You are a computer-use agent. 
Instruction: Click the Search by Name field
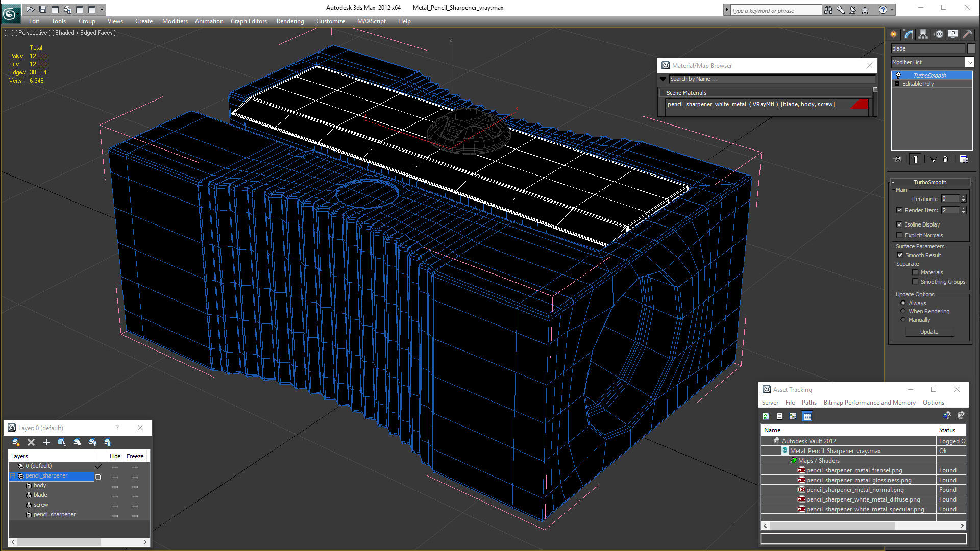coord(771,79)
